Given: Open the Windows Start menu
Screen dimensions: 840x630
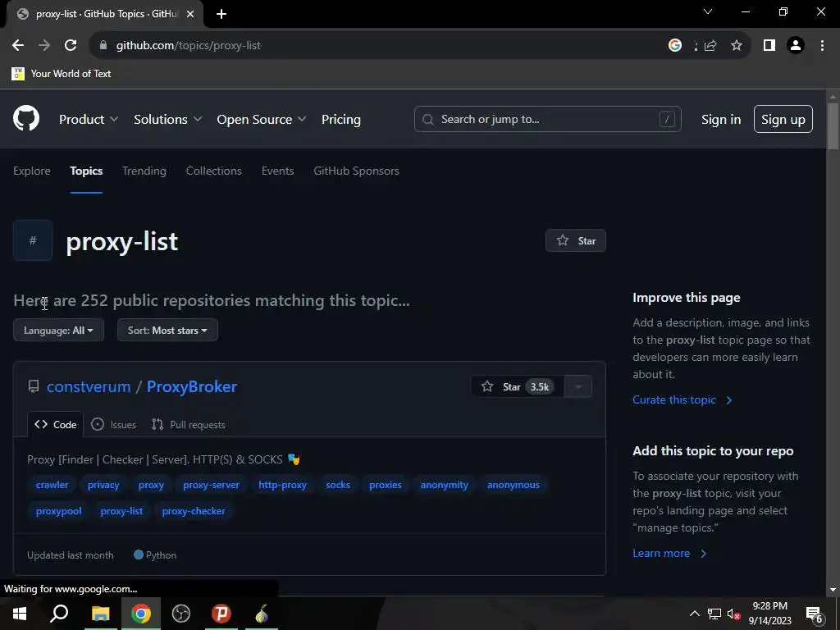Looking at the screenshot, I should click(x=20, y=614).
